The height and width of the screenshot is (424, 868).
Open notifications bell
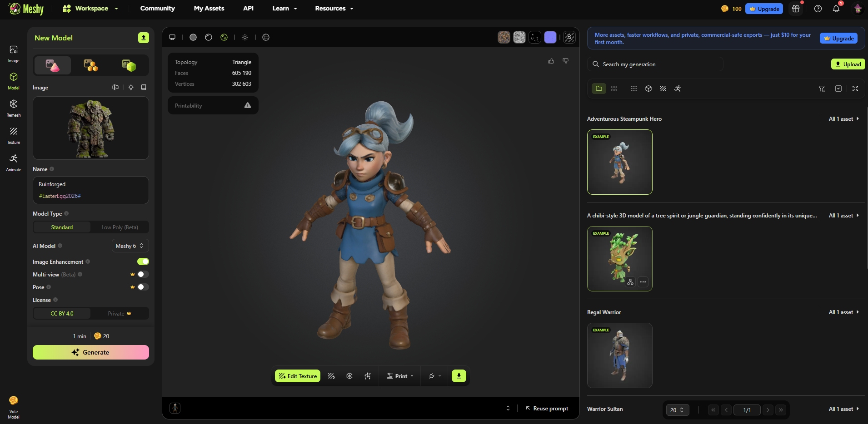(836, 9)
